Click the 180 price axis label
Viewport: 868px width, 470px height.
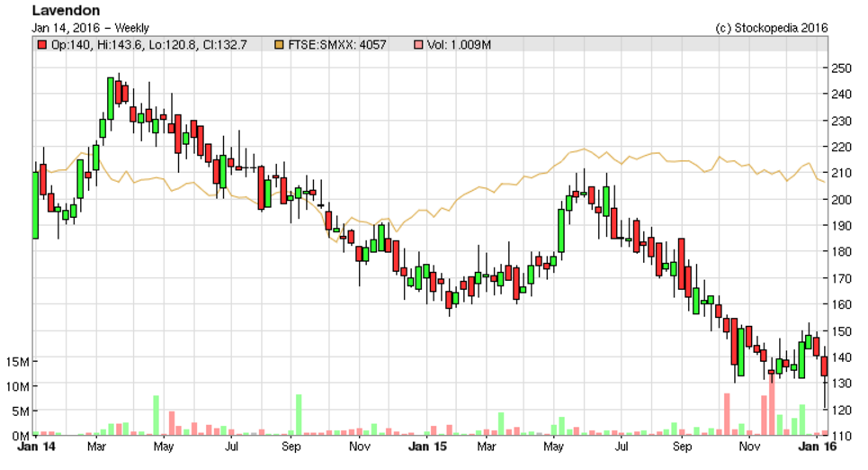point(841,252)
